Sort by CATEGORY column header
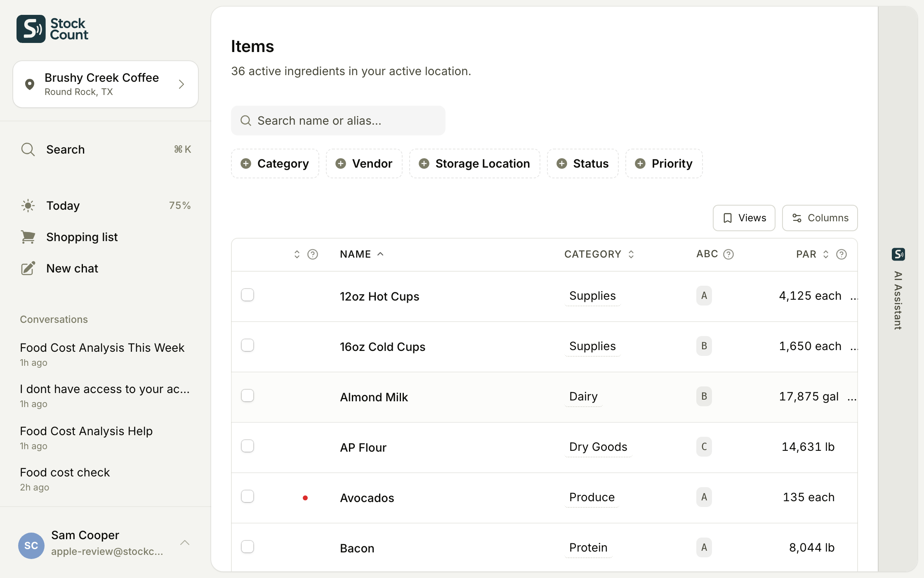 pos(599,254)
